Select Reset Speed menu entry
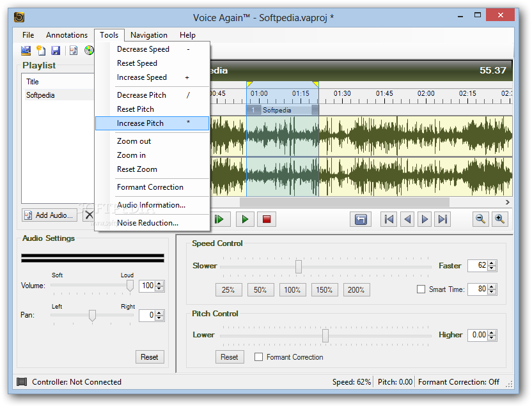Viewport: 532px width, 407px height. point(152,63)
